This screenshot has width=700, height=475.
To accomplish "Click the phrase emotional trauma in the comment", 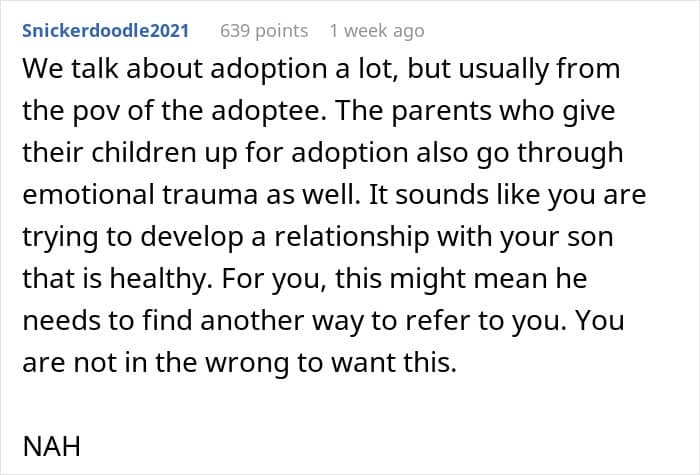I will [x=140, y=195].
